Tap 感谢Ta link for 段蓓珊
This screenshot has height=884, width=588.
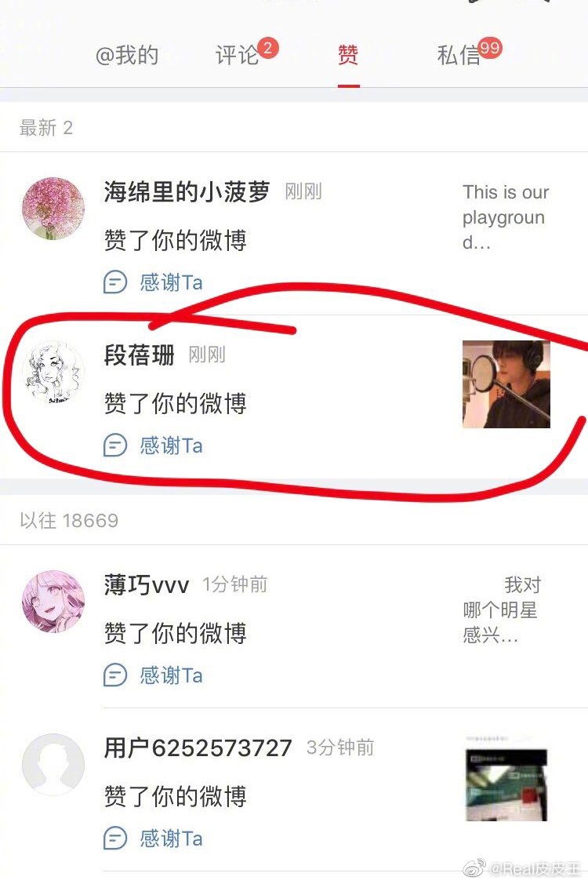point(171,446)
